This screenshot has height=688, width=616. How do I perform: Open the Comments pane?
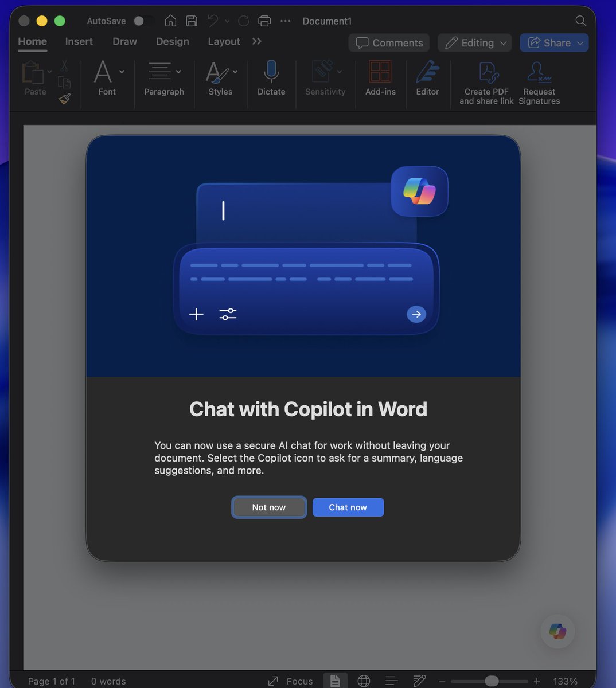[389, 43]
